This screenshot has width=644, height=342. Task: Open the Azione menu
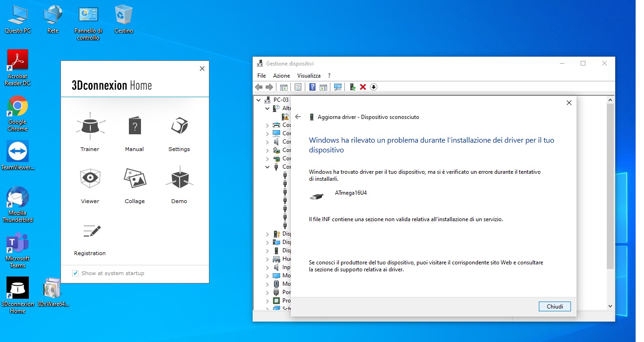click(x=282, y=75)
